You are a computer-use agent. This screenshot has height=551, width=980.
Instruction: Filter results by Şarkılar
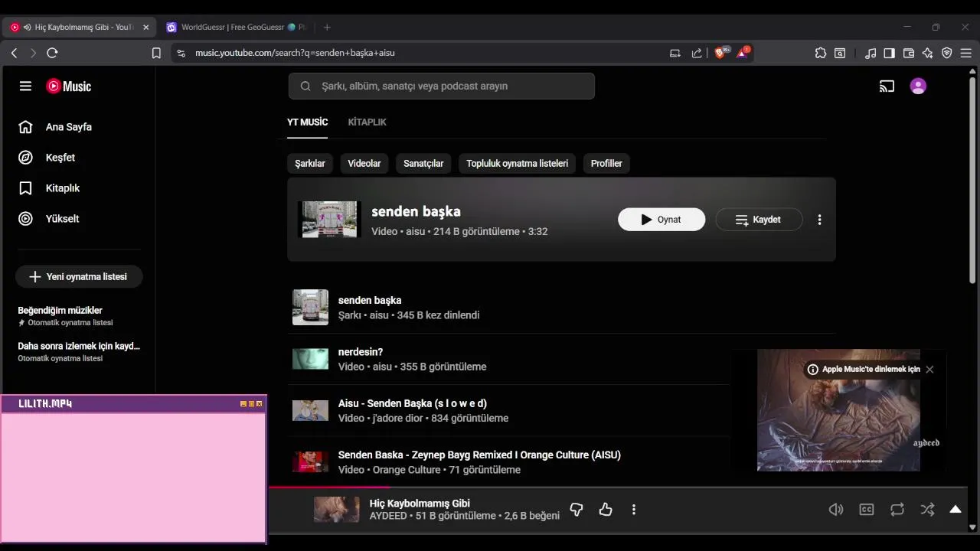pos(310,164)
